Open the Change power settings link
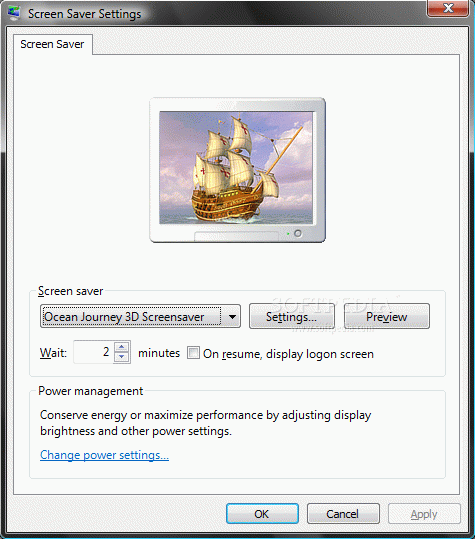This screenshot has height=539, width=475. (104, 455)
